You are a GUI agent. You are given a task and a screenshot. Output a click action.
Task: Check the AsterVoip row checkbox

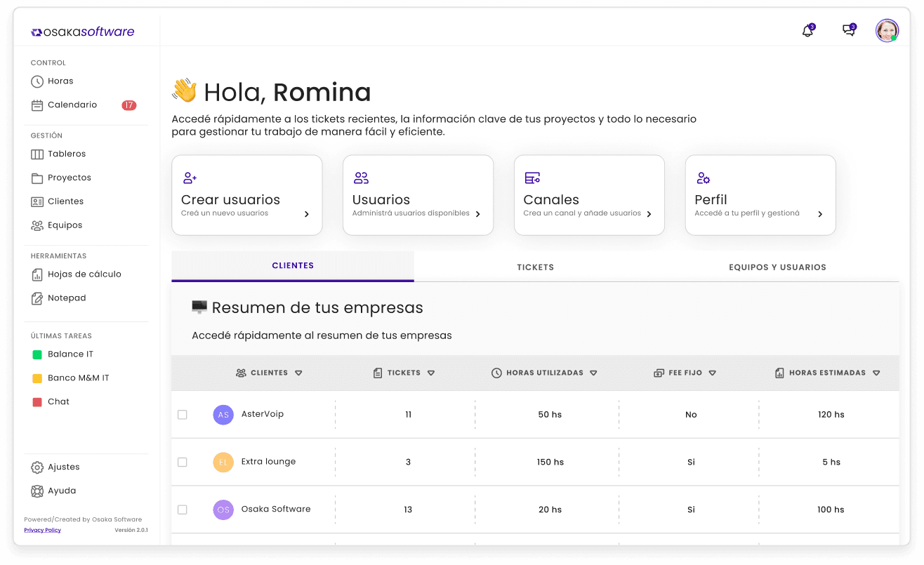click(183, 415)
